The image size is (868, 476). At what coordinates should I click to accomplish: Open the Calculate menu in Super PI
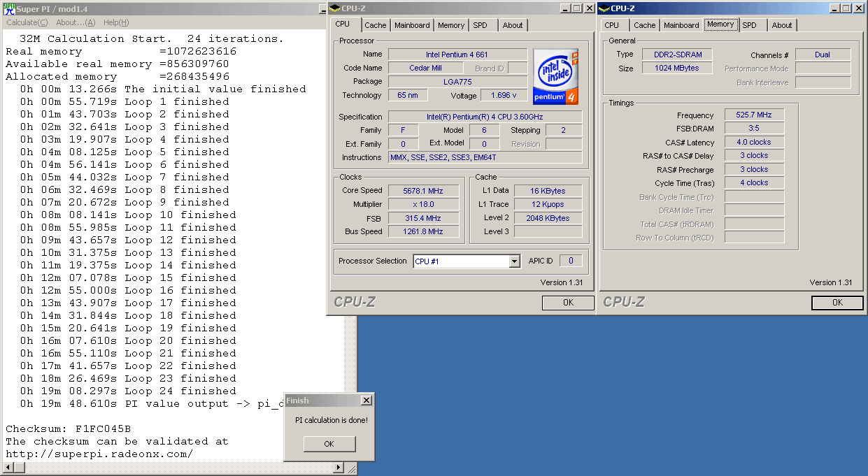coord(27,22)
